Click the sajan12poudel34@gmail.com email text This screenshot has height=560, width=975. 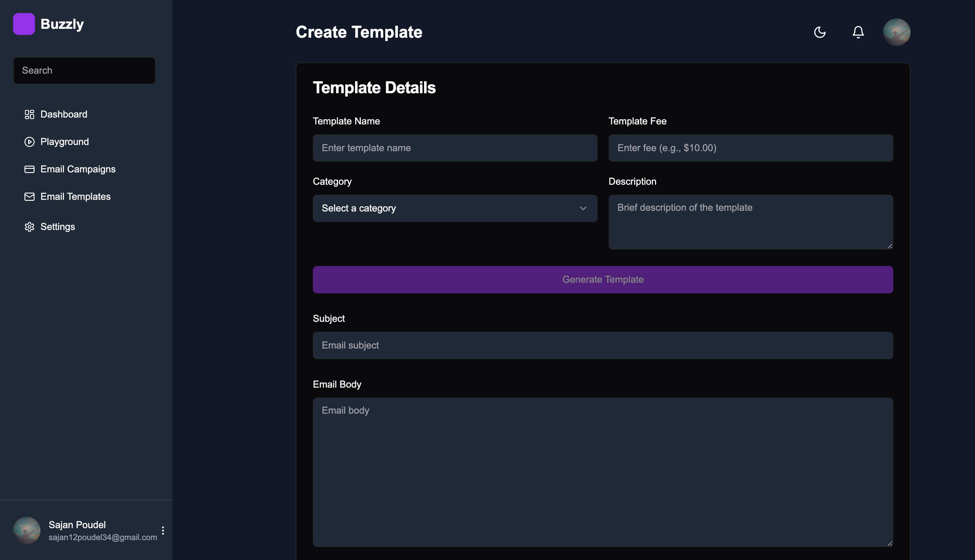coord(102,537)
